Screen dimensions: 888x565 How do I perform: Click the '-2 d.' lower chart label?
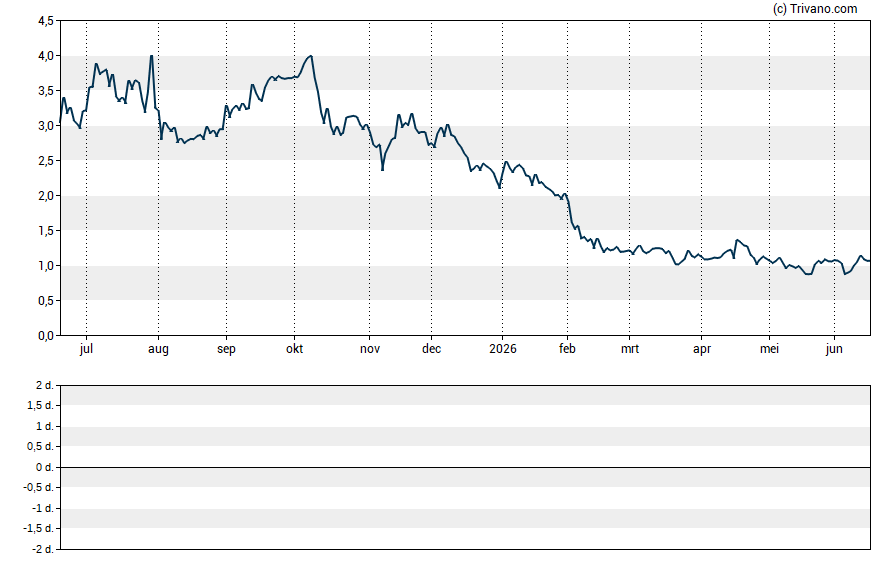coord(43,549)
